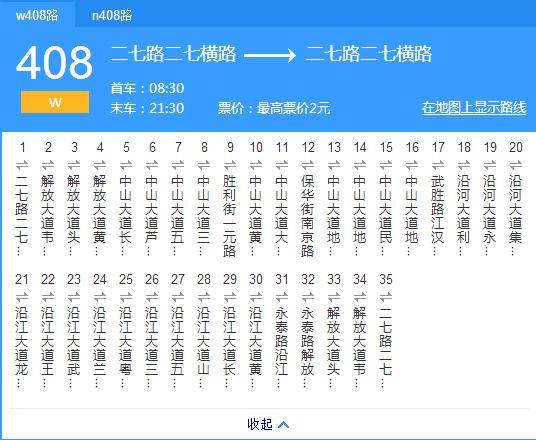Click the origin name left of the arrow
Image resolution: width=536 pixels, height=440 pixels.
tap(173, 54)
